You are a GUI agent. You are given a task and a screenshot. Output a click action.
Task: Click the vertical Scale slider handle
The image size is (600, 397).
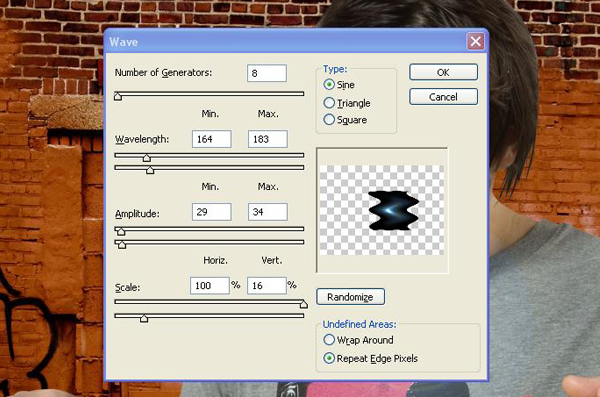click(x=144, y=318)
